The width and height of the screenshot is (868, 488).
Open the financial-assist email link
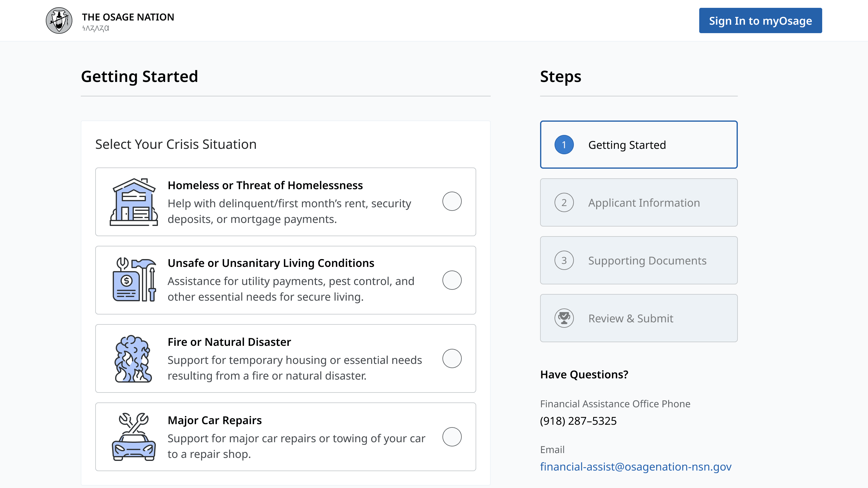coord(636,466)
